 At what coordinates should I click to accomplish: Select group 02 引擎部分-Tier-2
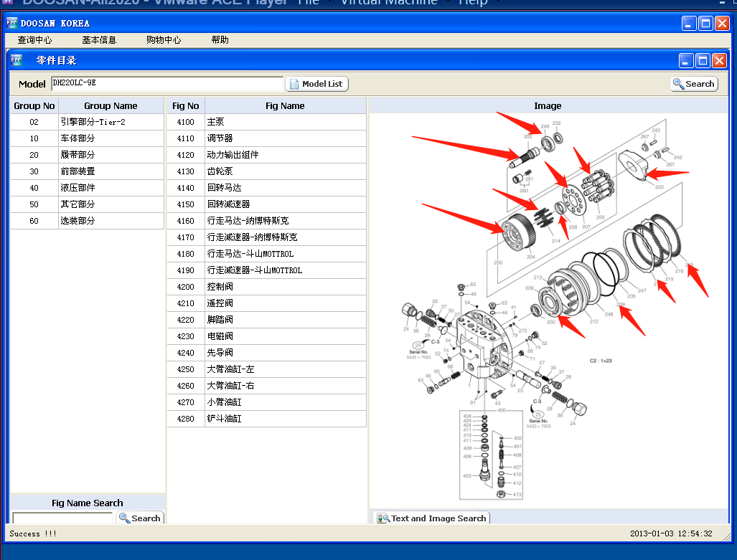tap(87, 122)
